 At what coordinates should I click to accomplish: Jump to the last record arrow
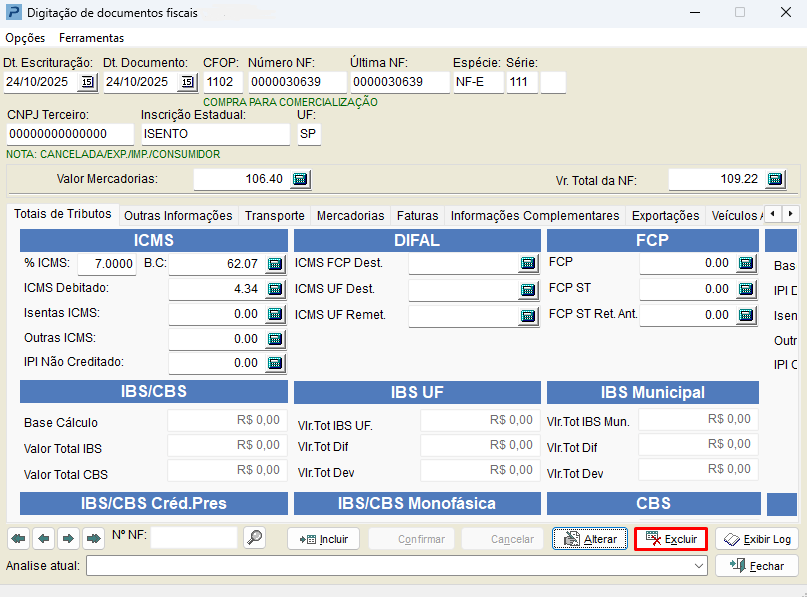point(93,539)
